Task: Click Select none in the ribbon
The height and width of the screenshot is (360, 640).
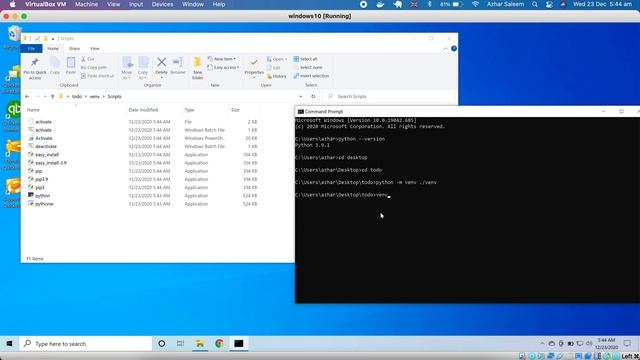Action: click(308, 67)
